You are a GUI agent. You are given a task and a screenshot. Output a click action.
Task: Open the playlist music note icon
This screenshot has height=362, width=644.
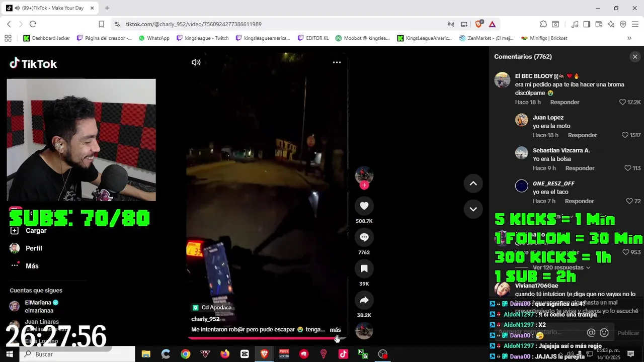[x=575, y=24]
